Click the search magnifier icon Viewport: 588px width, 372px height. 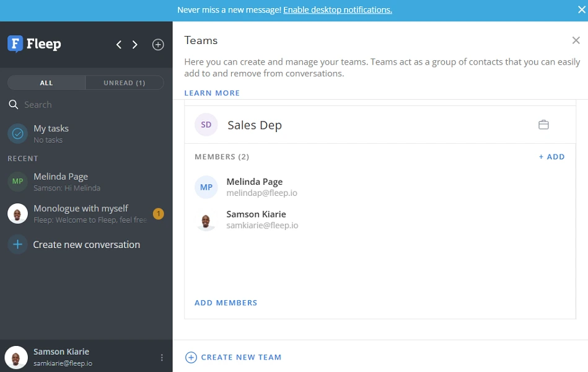14,105
